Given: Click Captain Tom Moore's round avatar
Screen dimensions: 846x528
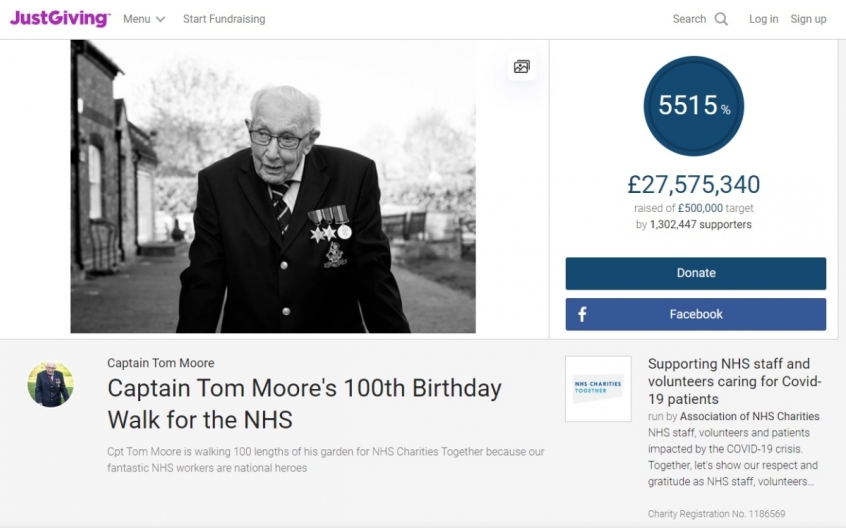Looking at the screenshot, I should [x=50, y=384].
